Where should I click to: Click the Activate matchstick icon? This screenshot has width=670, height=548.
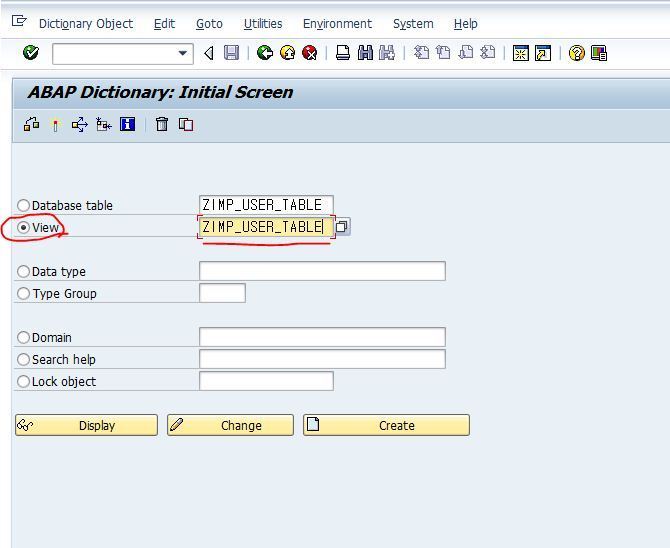[x=56, y=125]
